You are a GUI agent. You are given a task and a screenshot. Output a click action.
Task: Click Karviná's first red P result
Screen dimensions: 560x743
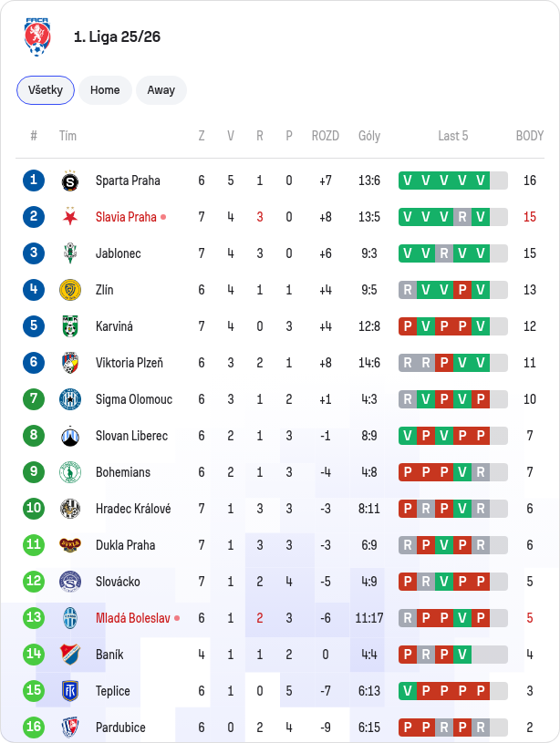408,326
